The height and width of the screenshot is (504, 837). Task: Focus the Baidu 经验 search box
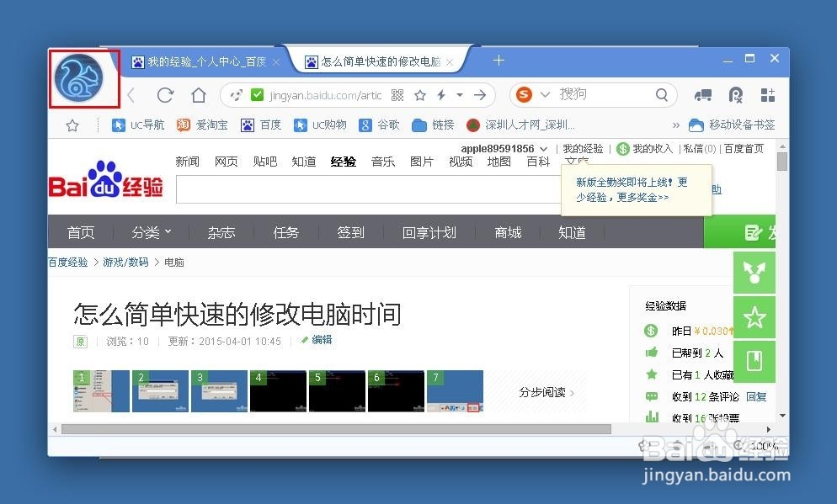tap(368, 189)
